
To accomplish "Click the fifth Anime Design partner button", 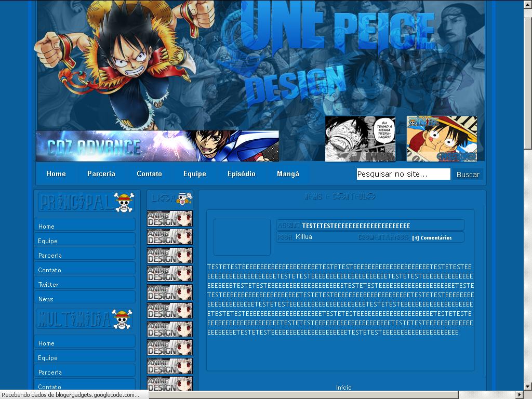I will (x=170, y=292).
